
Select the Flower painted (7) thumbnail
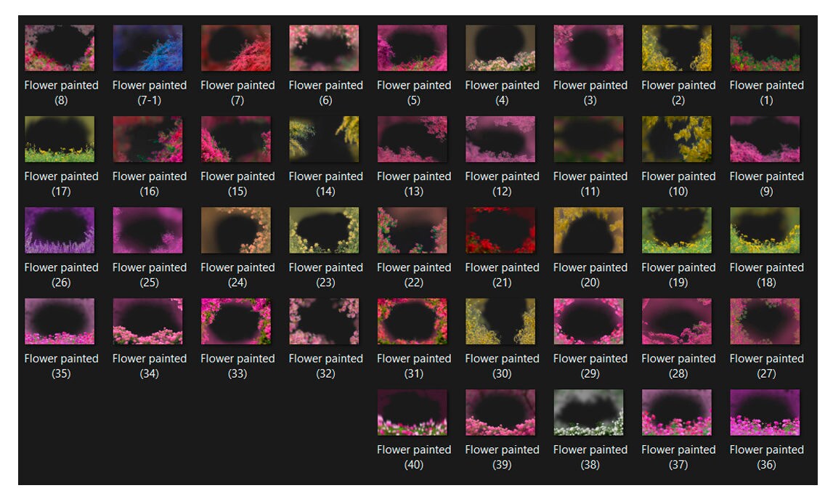pos(236,48)
